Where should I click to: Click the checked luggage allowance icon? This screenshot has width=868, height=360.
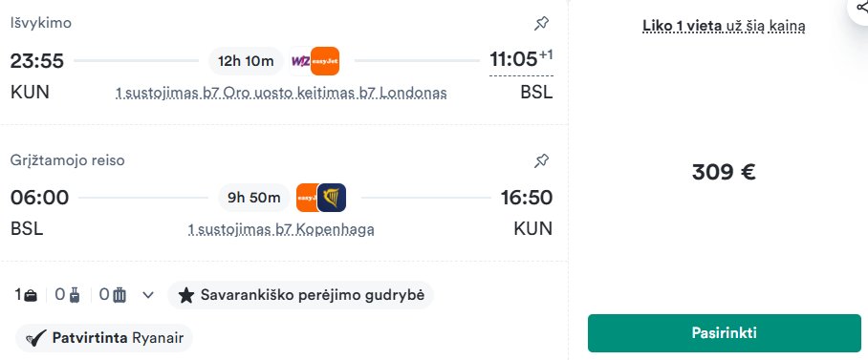(119, 295)
